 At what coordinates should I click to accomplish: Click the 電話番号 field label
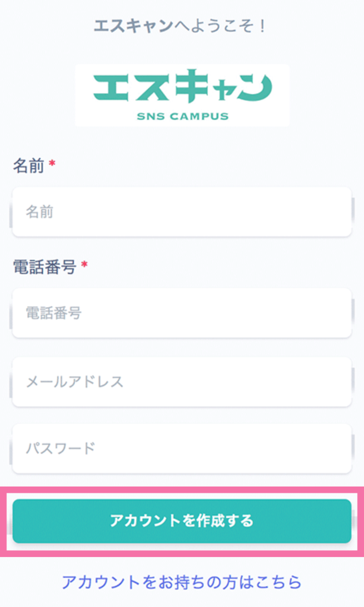click(44, 267)
